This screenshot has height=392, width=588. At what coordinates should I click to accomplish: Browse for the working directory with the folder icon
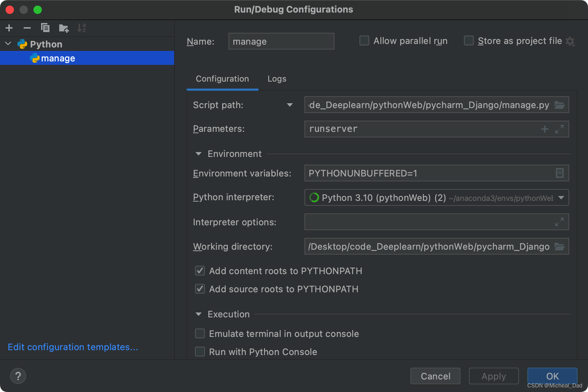point(559,247)
